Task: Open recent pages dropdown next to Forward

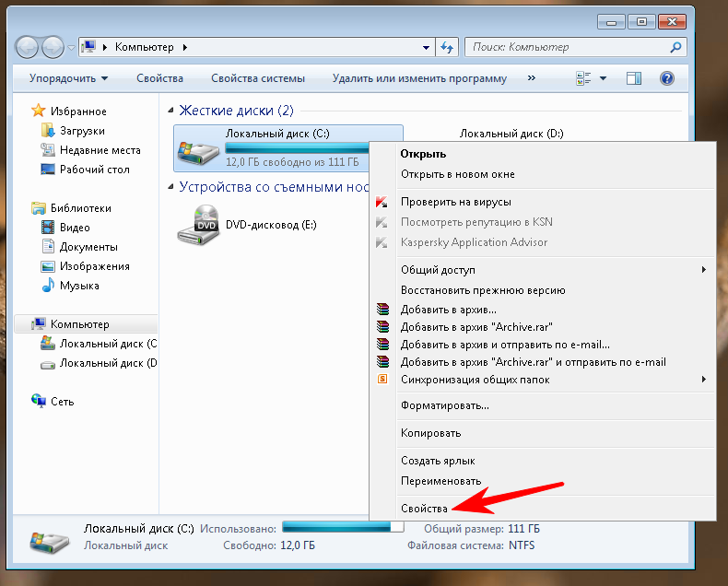Action: click(71, 47)
